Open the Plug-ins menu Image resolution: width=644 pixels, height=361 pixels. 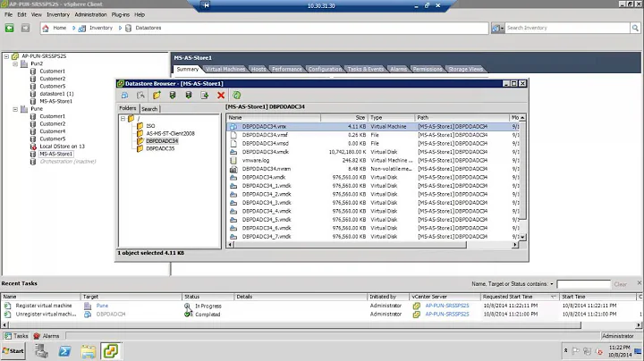tap(121, 15)
